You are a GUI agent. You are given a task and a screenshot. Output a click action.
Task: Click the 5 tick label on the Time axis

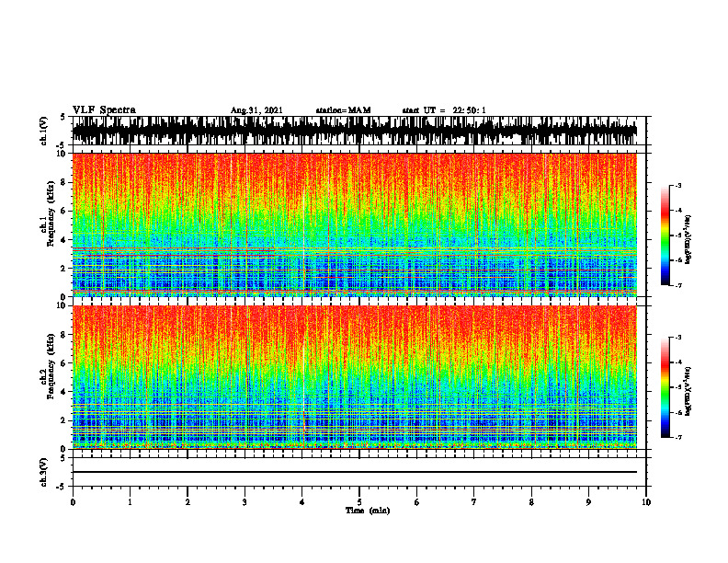click(x=359, y=502)
